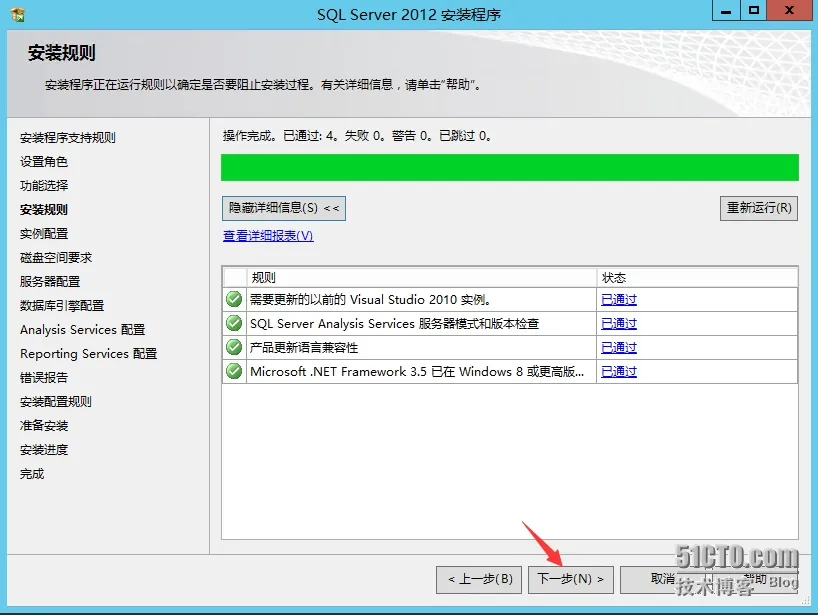Click the SQL Server setup title bar icon

coord(18,15)
